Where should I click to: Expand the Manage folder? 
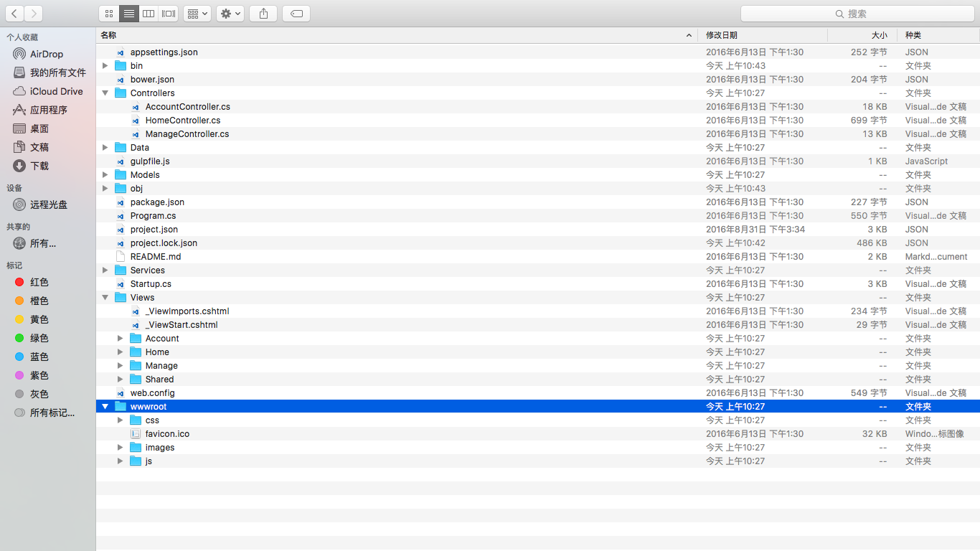pos(120,365)
